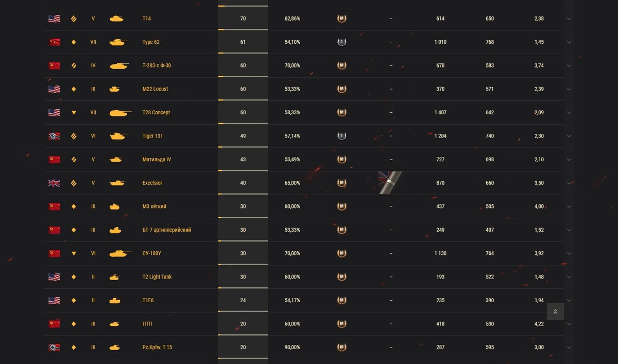618x364 pixels.
Task: Open the БТ-7 артиллерийский vehicle link
Action: 167,230
